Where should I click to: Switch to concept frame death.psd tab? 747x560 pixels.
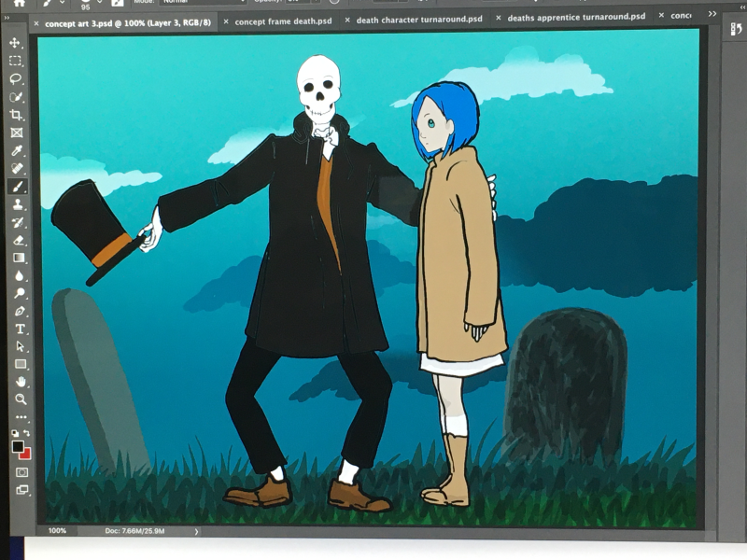(282, 20)
